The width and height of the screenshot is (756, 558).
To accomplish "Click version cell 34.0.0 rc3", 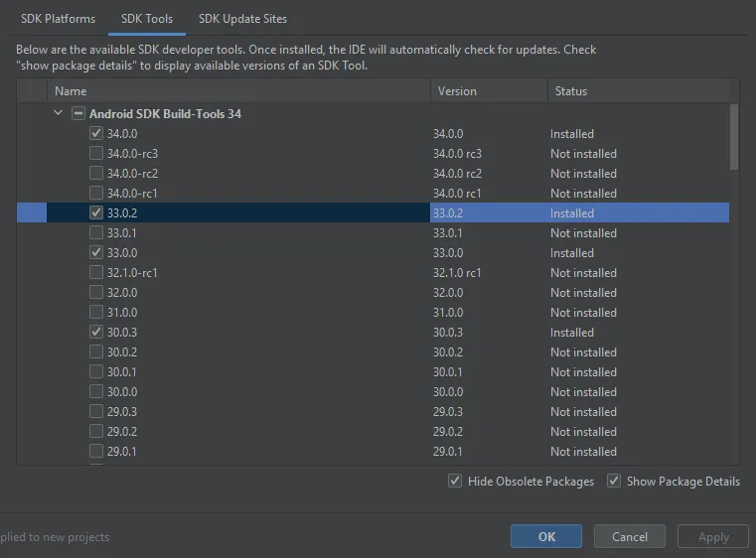I will pyautogui.click(x=457, y=153).
